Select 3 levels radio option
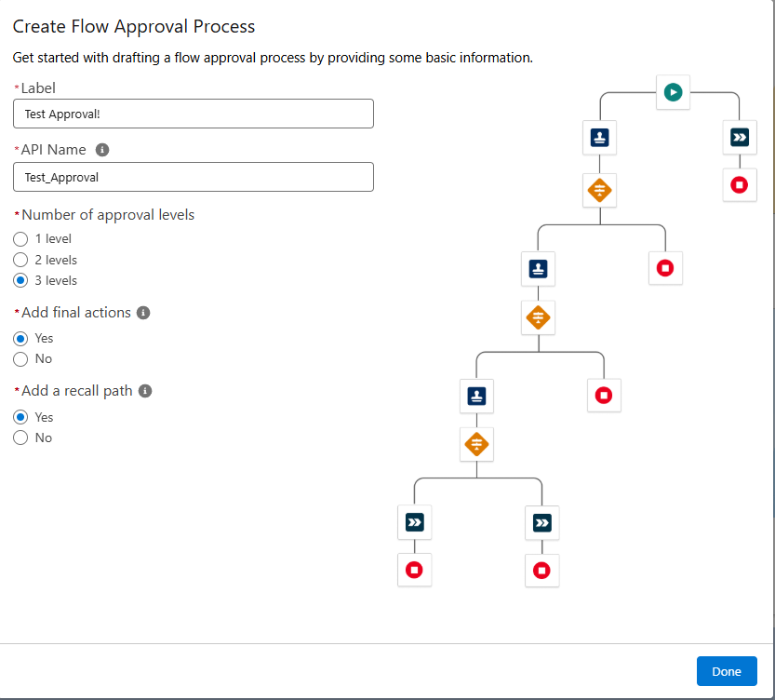The image size is (775, 700). (20, 281)
